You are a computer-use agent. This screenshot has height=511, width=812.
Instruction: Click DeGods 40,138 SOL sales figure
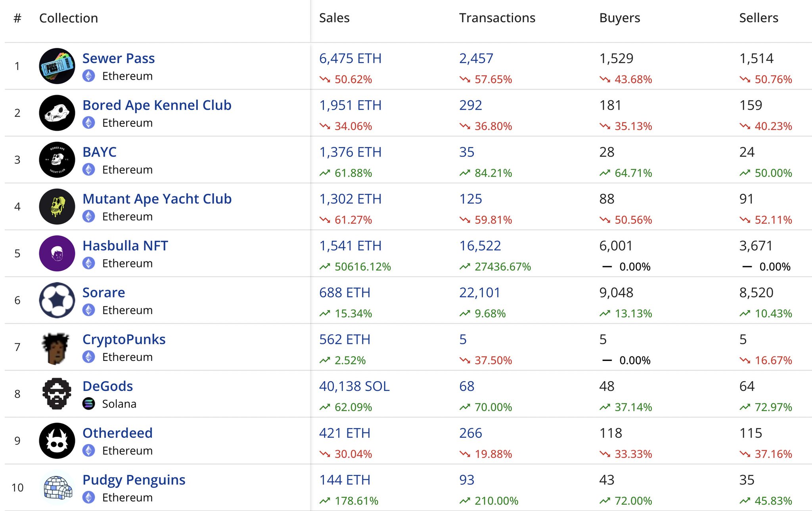pyautogui.click(x=354, y=386)
